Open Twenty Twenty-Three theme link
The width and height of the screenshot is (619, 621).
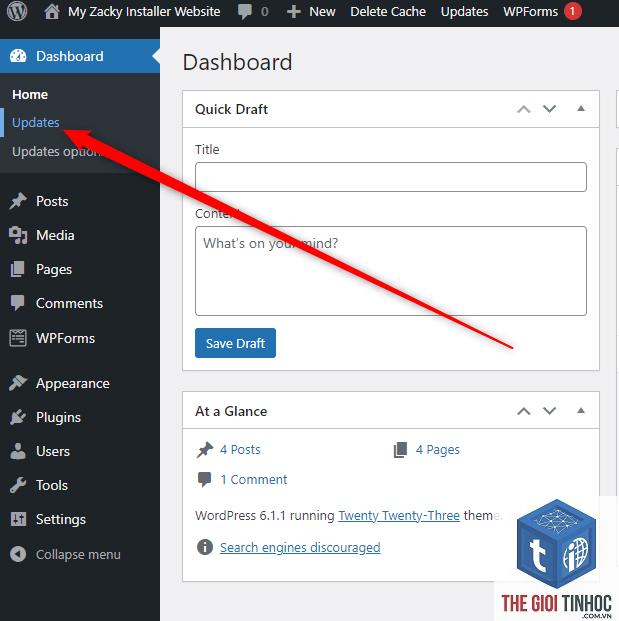(399, 516)
